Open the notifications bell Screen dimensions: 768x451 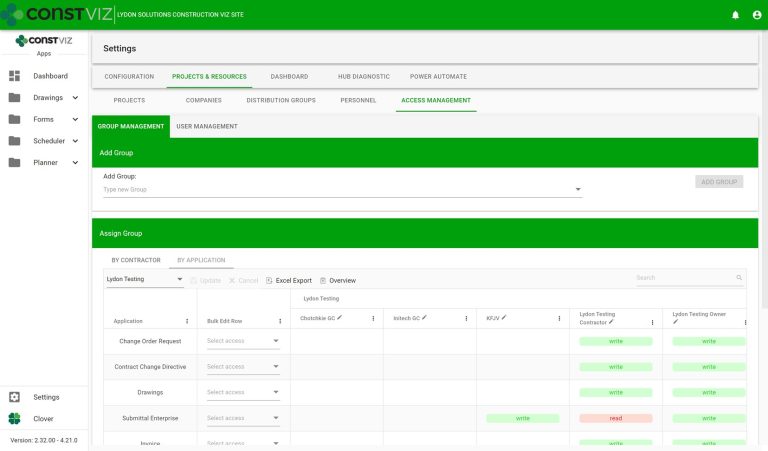pyautogui.click(x=735, y=15)
